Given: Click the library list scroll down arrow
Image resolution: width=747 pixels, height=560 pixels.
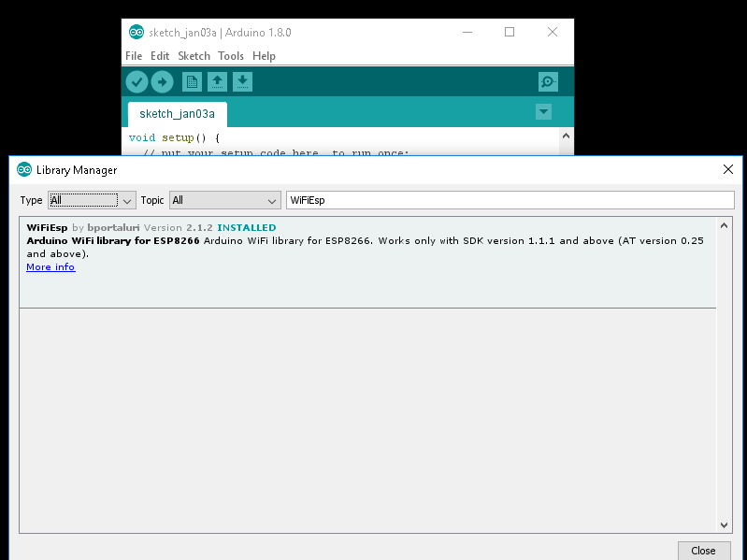Looking at the screenshot, I should [x=725, y=524].
